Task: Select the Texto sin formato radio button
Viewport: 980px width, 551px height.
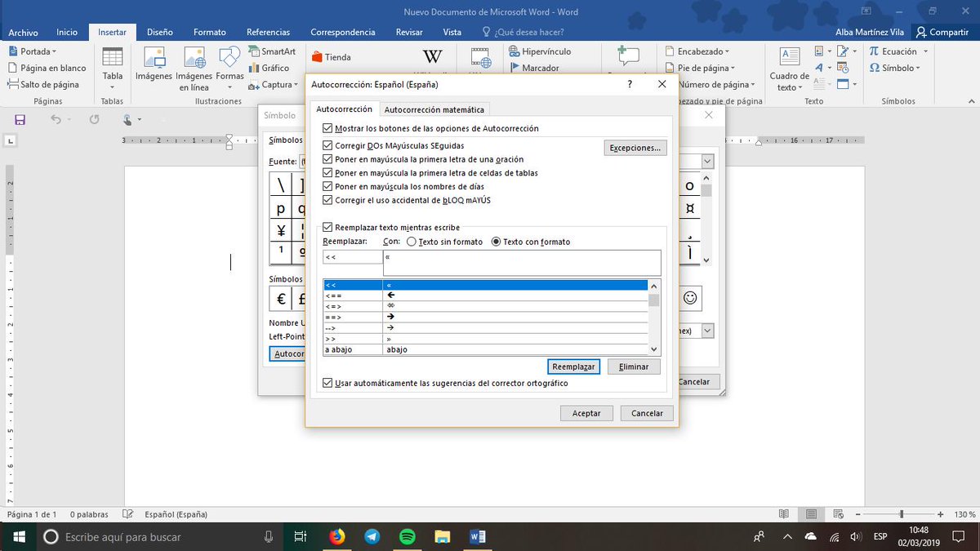Action: pyautogui.click(x=412, y=241)
